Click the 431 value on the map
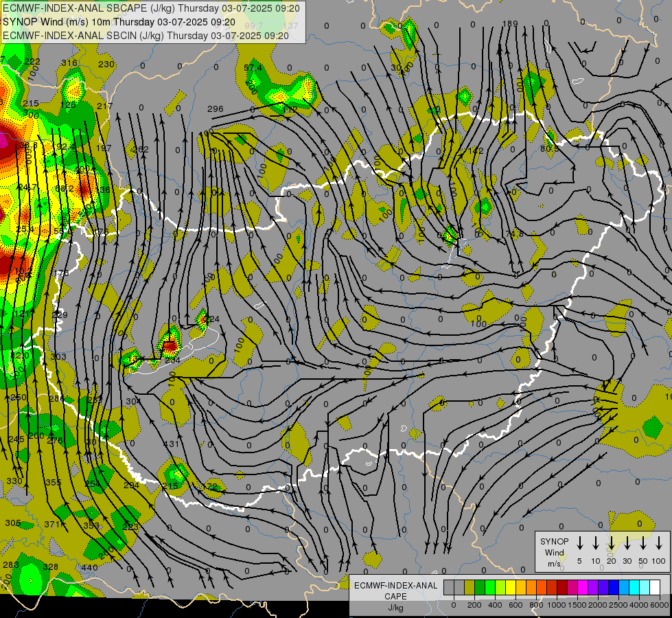Screen dimensions: 672x618 [172, 444]
